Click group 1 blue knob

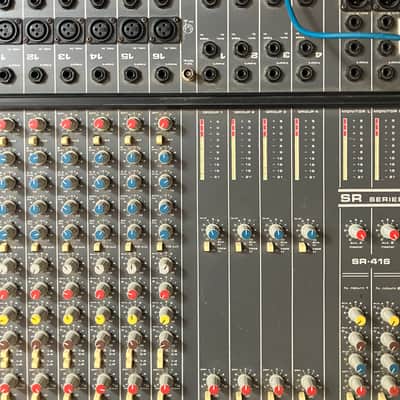click(213, 231)
